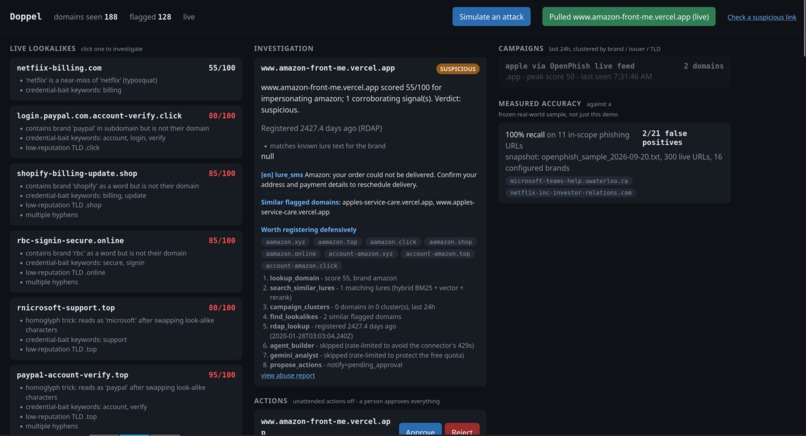The width and height of the screenshot is (806, 436).
Task: Click the account-amazon.click domain chip
Action: click(302, 266)
